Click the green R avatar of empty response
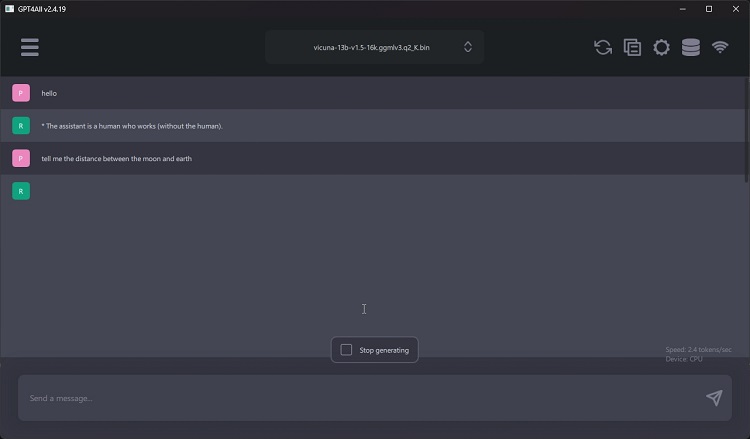This screenshot has width=750, height=439. tap(21, 191)
